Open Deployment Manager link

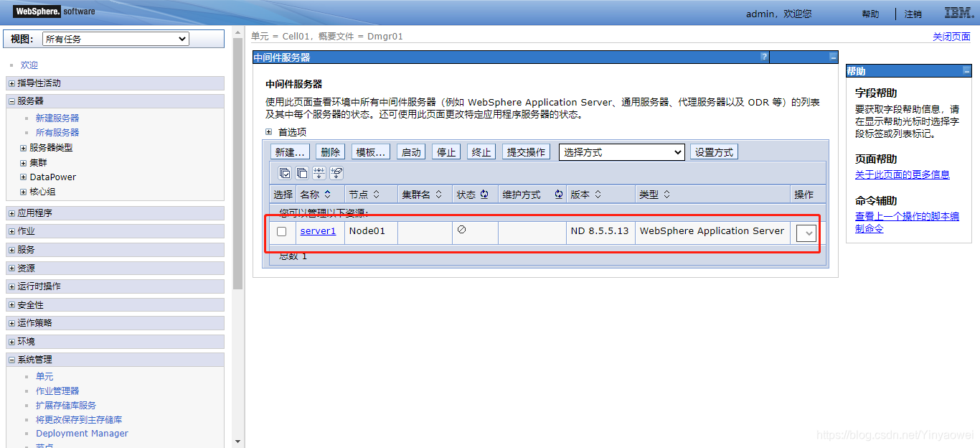click(x=83, y=434)
